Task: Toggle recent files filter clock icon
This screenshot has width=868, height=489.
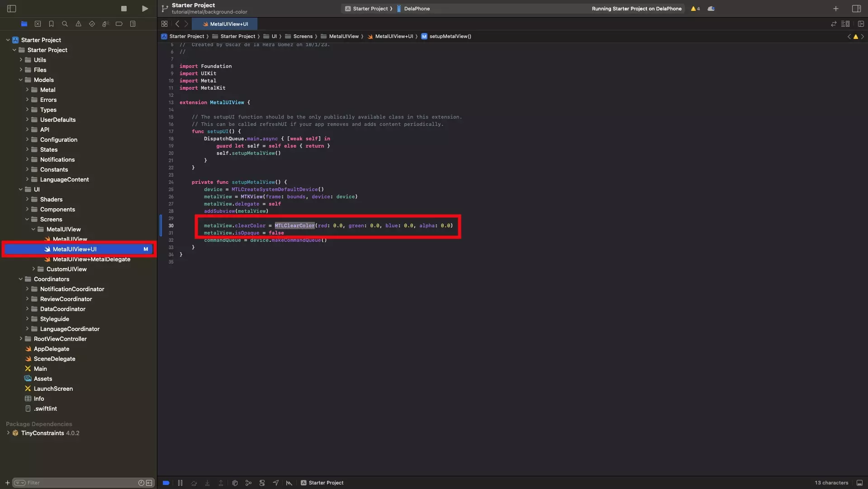Action: 141,483
